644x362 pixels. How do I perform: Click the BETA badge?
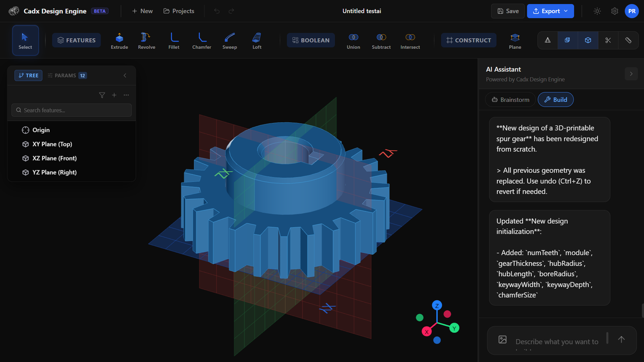(x=100, y=11)
